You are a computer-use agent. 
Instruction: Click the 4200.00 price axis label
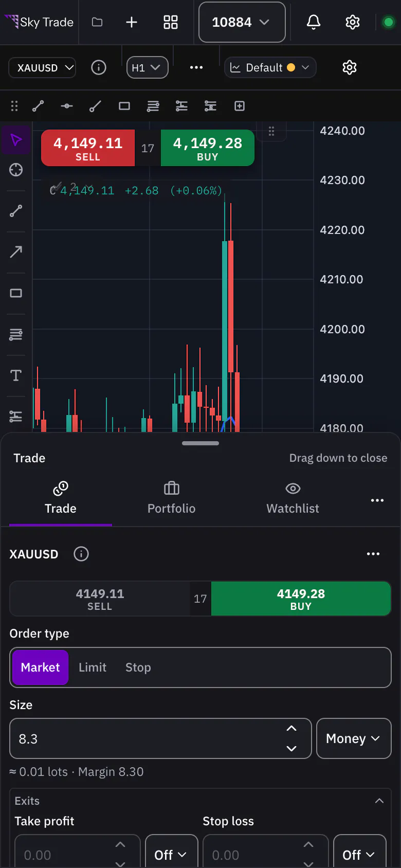coord(341,329)
